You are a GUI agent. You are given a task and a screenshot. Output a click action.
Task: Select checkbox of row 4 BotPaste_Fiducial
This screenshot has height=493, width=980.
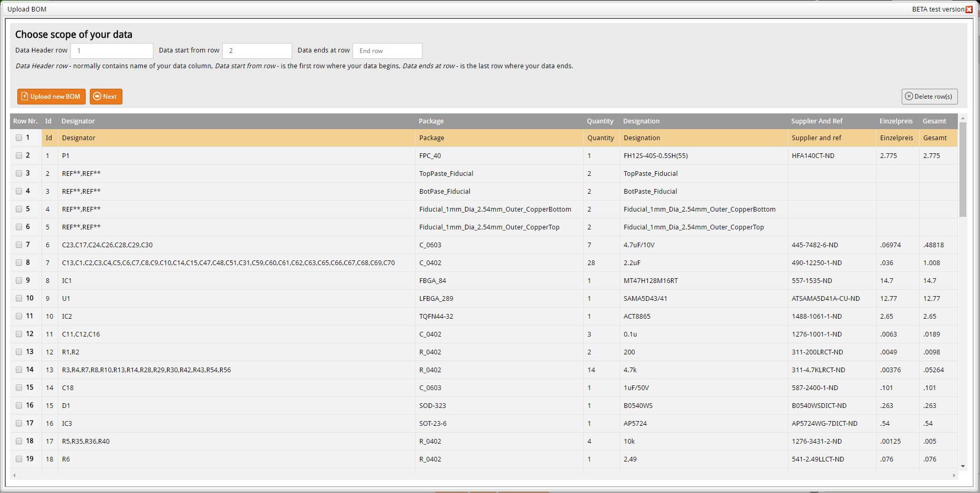19,191
